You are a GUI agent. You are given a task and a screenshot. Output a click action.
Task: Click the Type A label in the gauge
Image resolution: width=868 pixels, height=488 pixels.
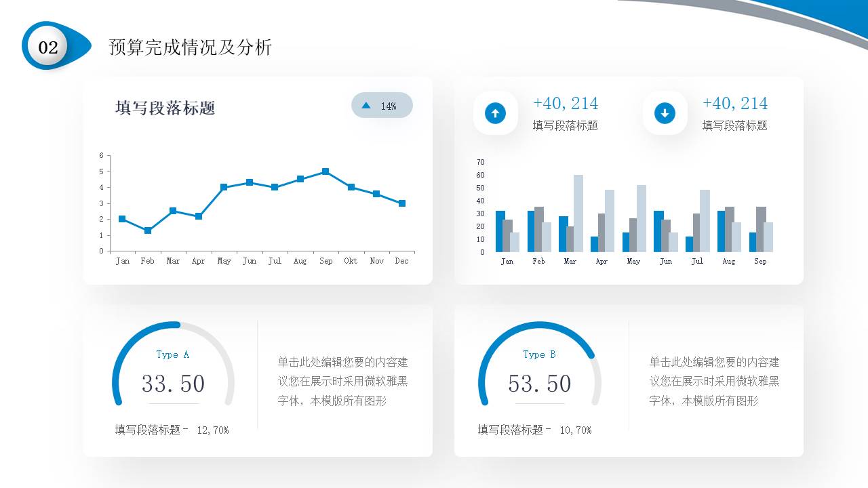click(x=172, y=354)
